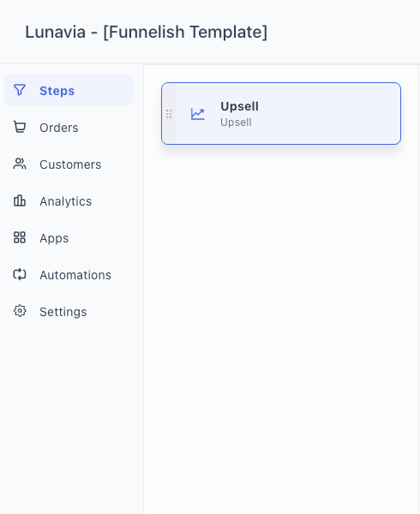Go to the Orders page
This screenshot has width=420, height=514.
(x=69, y=127)
